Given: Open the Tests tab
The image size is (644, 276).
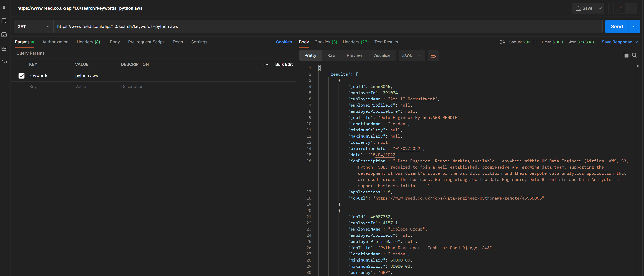Looking at the screenshot, I should [177, 42].
